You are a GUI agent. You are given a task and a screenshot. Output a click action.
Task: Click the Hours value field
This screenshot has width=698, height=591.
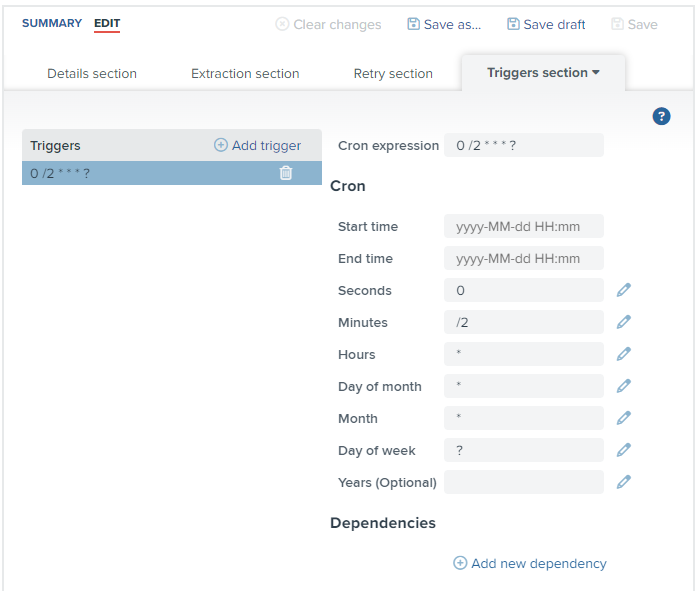click(524, 354)
